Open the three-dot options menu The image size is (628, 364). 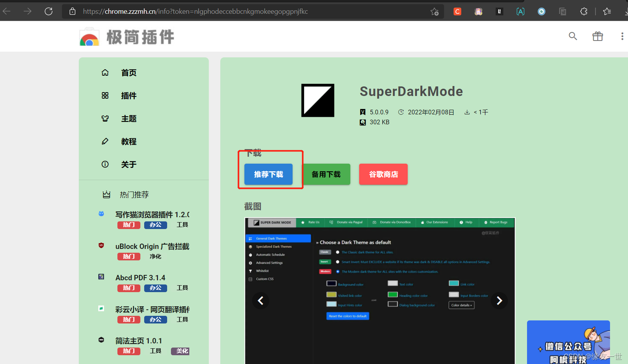click(622, 36)
